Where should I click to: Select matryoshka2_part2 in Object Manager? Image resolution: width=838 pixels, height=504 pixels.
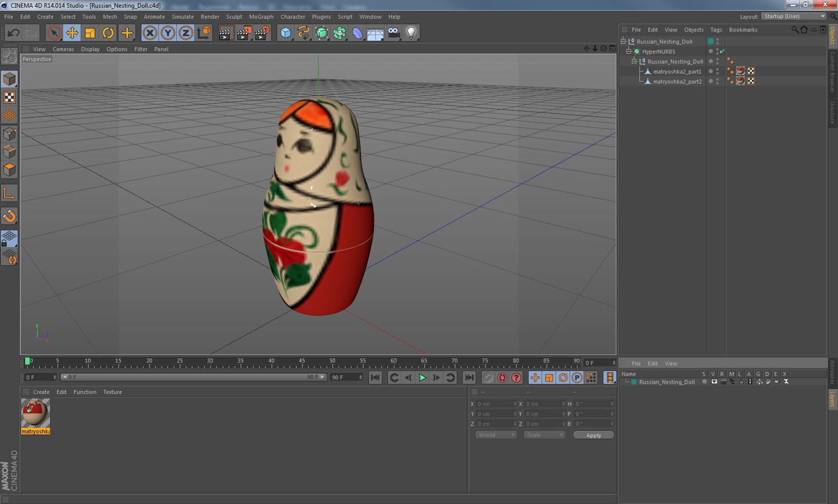pyautogui.click(x=677, y=81)
